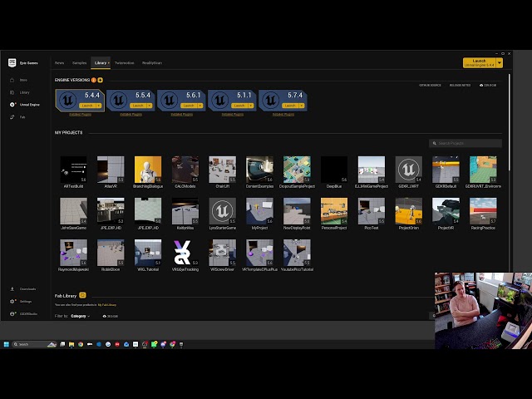The image size is (532, 399).
Task: Click Launch on engine 5.7.4 slot
Action: [290, 106]
